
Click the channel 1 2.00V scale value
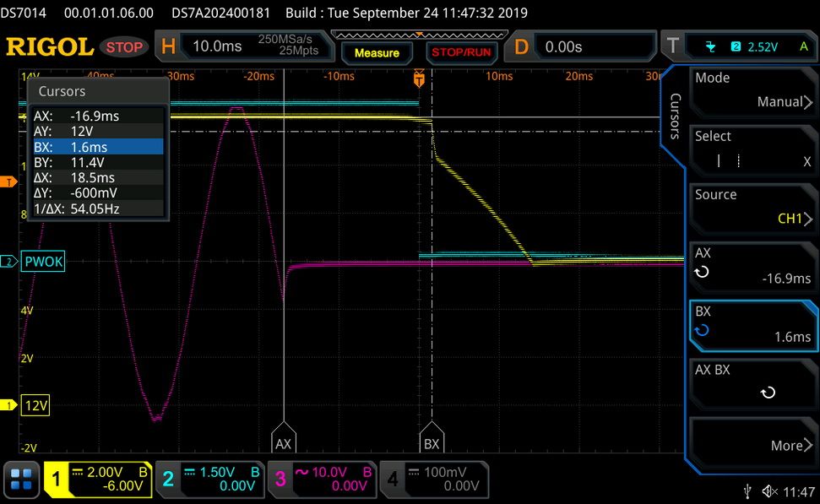point(105,472)
